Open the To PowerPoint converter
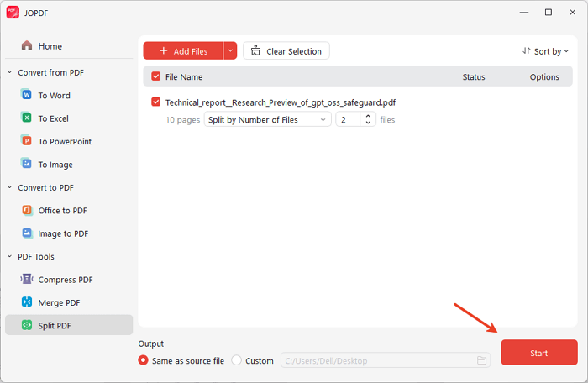The image size is (588, 383). click(70, 141)
